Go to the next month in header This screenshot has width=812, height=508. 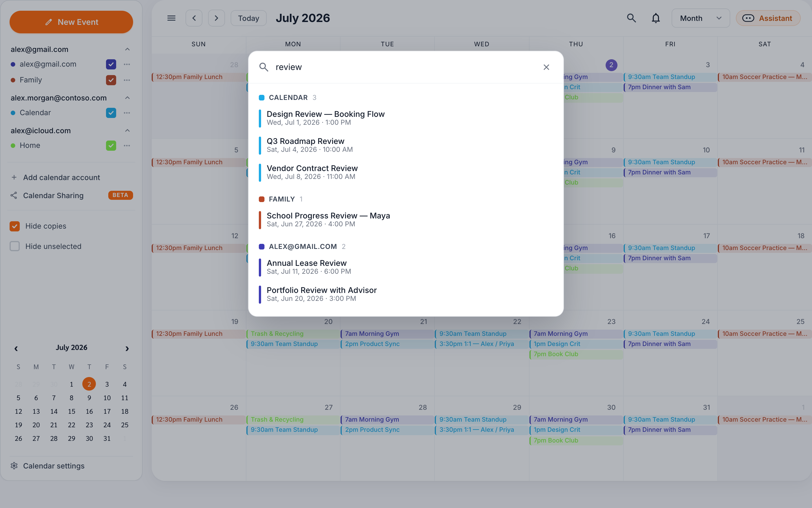tap(217, 18)
